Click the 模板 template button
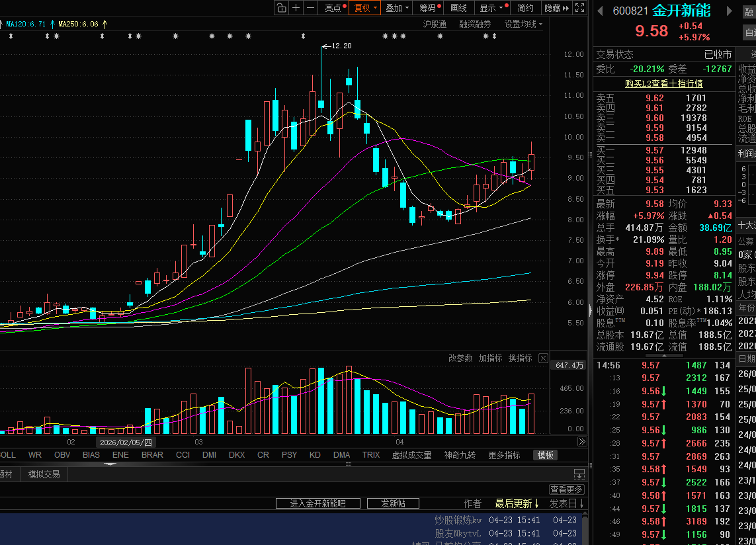 point(545,455)
